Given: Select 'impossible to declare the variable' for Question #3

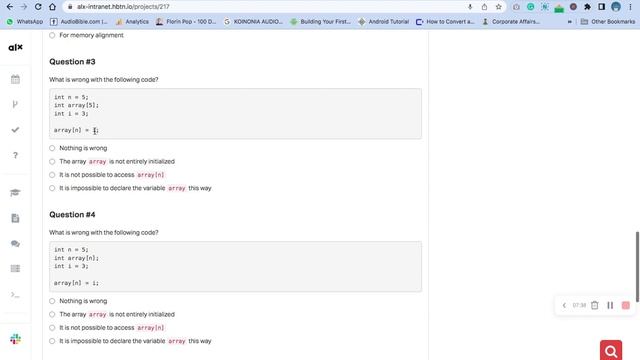Looking at the screenshot, I should point(52,188).
